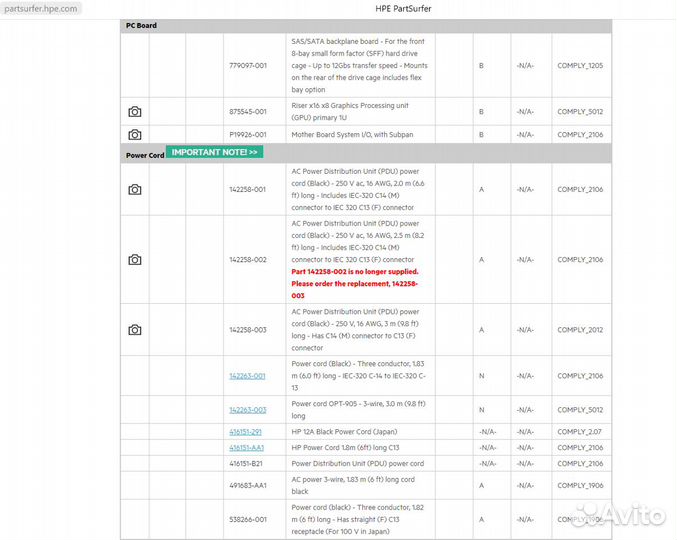Select part number 538266-001
Viewport: 677px width, 540px height.
(x=248, y=520)
